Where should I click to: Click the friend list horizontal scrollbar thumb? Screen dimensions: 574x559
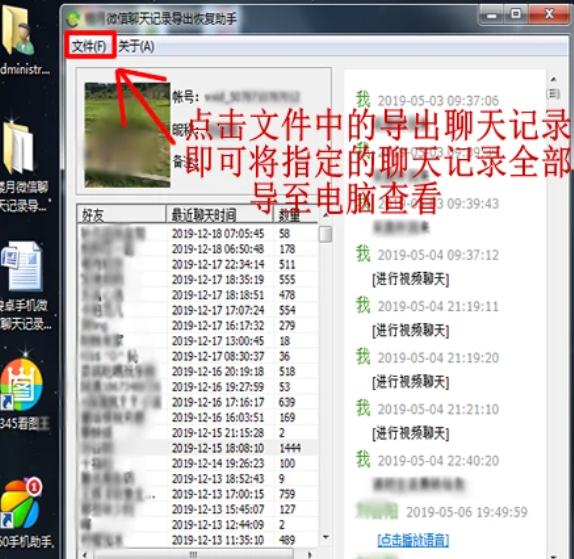193,554
